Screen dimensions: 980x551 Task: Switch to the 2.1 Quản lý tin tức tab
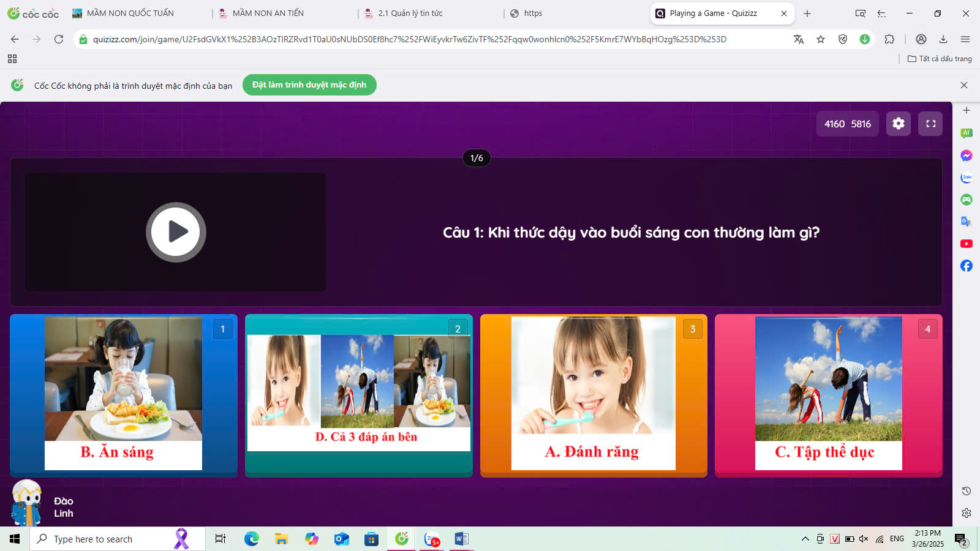pyautogui.click(x=410, y=13)
